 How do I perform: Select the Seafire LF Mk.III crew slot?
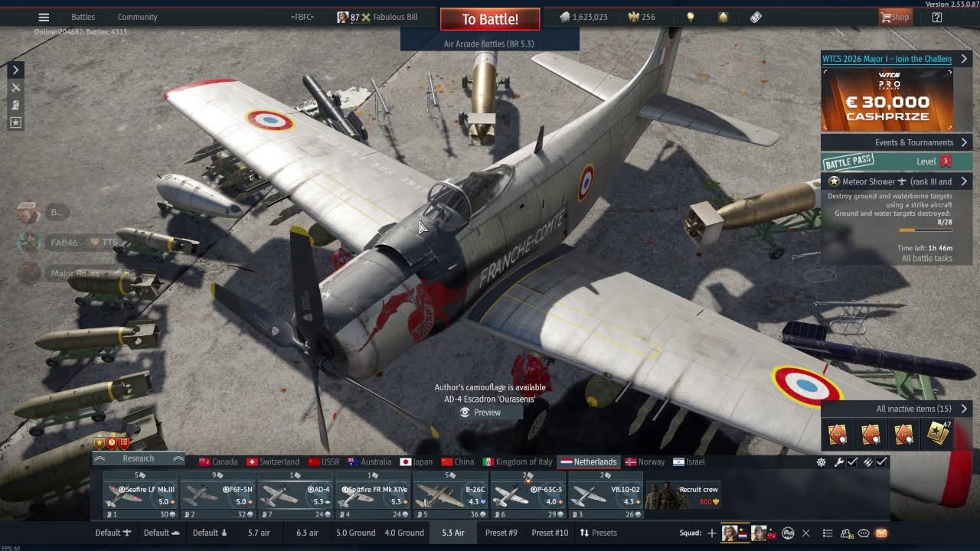[x=141, y=495]
